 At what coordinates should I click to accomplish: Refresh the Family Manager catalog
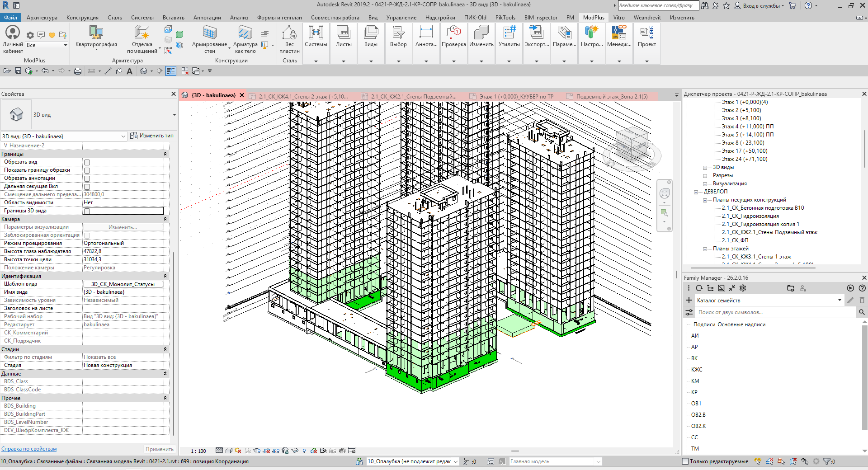699,288
